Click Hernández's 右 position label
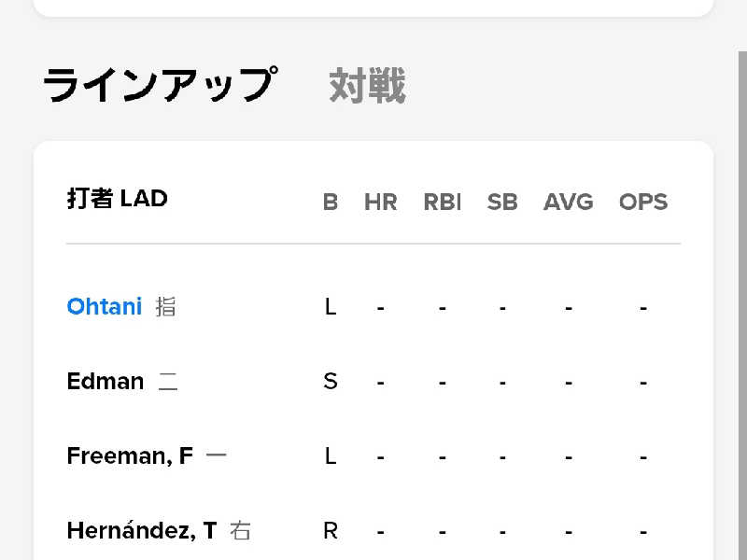The image size is (747, 560). coord(240,531)
